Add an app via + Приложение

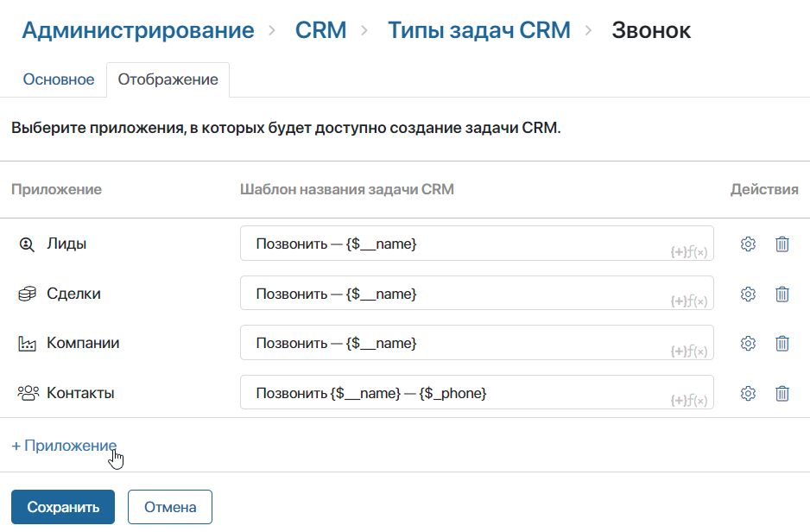pos(64,446)
